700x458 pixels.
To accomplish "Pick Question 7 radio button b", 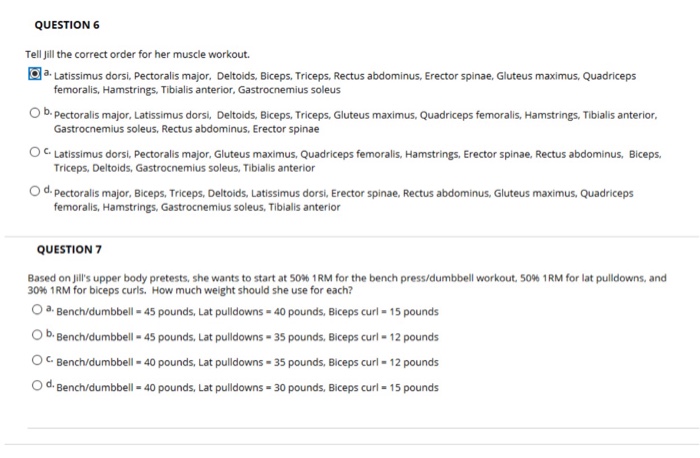I will click(x=37, y=334).
